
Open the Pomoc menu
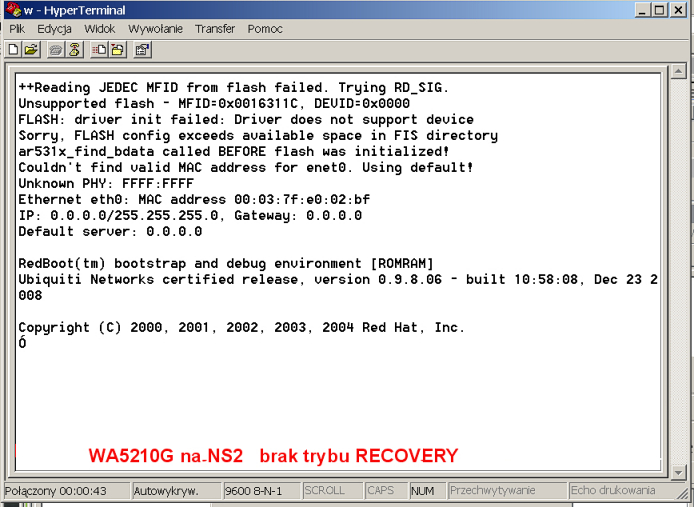265,29
